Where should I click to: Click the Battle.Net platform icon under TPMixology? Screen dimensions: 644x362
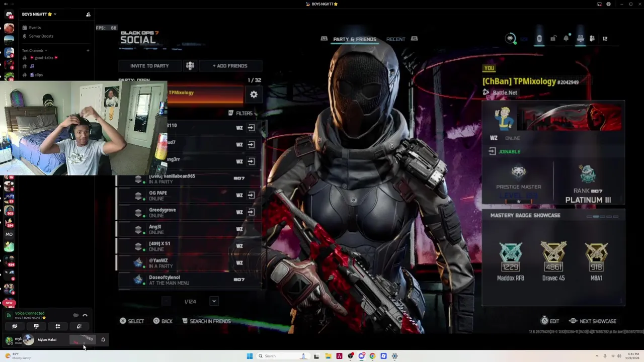(486, 93)
